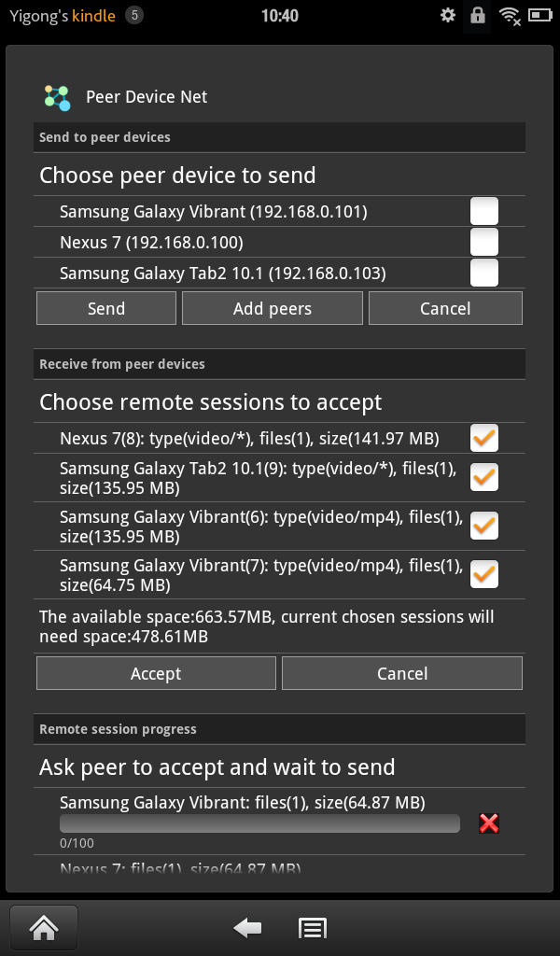Uncheck the Nexus 7(8) video session
560x956 pixels.
coord(484,437)
